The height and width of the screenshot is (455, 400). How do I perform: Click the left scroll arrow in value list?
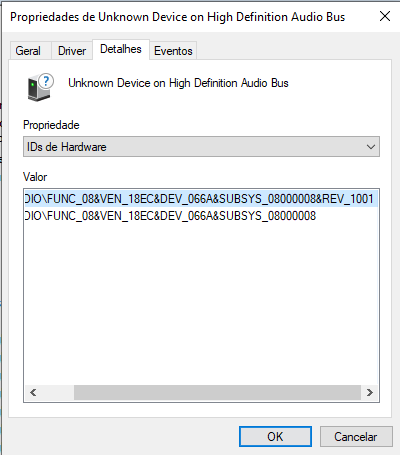coord(33,392)
